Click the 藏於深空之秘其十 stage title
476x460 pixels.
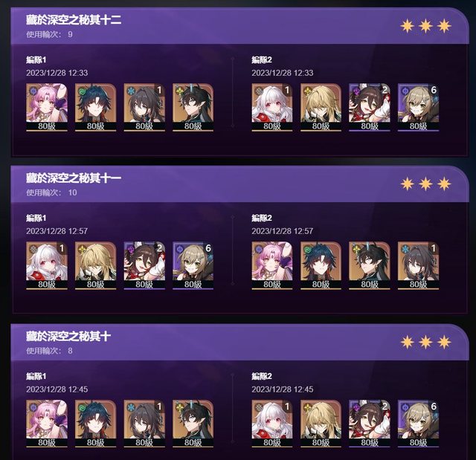click(x=68, y=337)
